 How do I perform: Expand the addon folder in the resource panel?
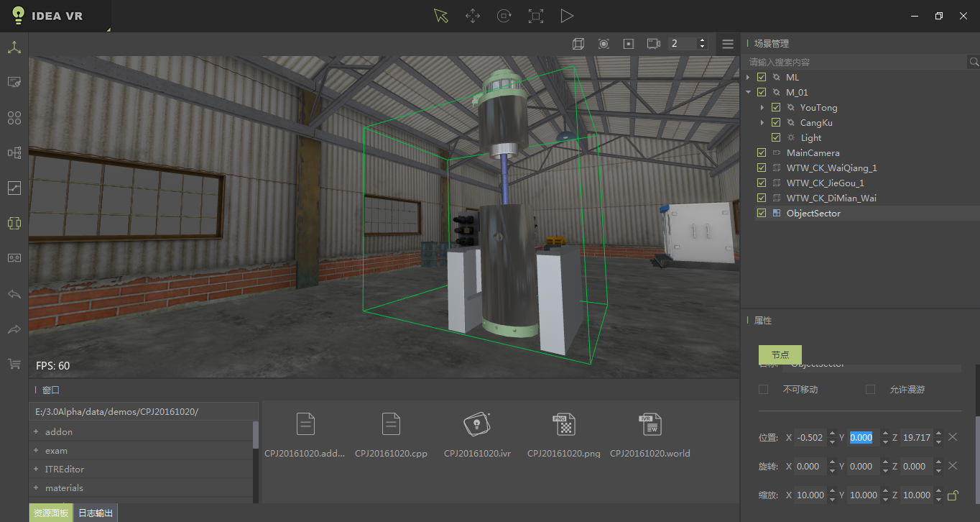point(37,431)
